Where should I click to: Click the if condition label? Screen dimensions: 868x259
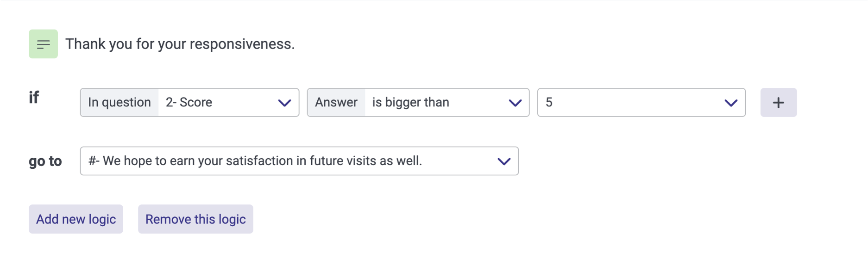click(34, 98)
